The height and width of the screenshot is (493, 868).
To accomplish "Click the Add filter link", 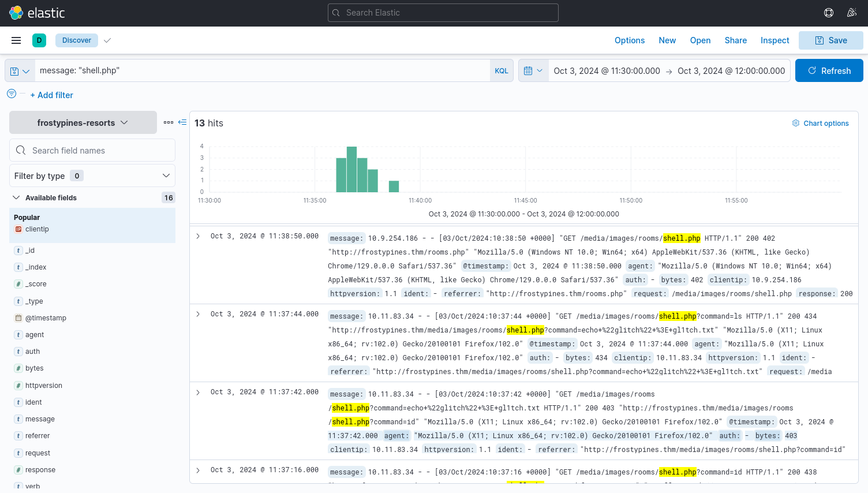I will point(52,95).
